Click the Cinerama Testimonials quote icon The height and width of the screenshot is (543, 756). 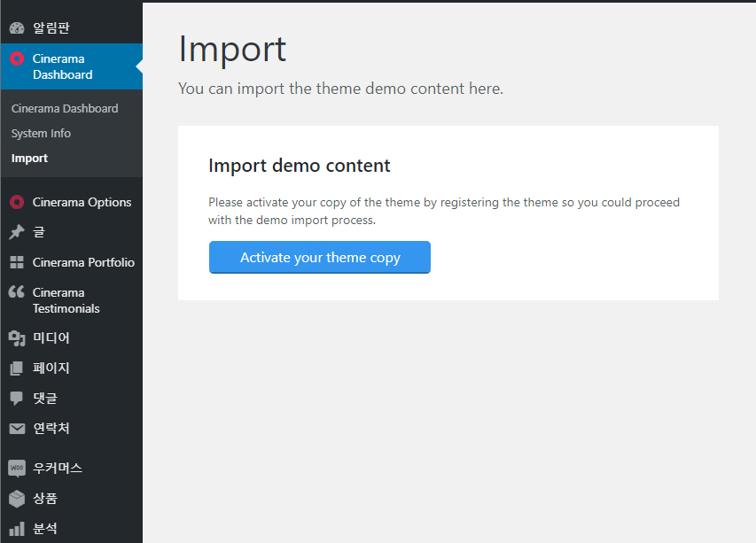pos(17,291)
